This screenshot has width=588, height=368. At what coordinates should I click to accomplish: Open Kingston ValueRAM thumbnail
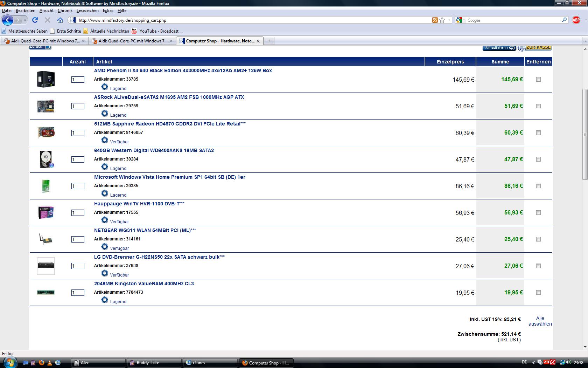46,292
